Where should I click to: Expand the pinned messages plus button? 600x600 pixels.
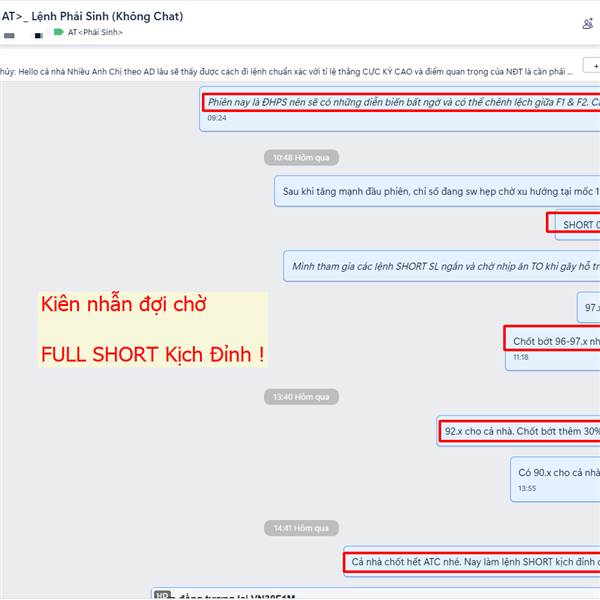click(592, 65)
